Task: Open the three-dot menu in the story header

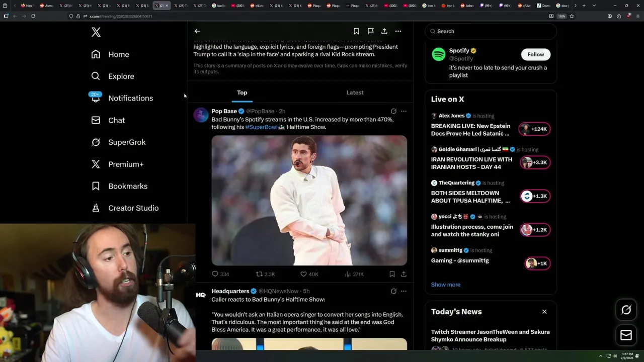Action: pos(398,31)
